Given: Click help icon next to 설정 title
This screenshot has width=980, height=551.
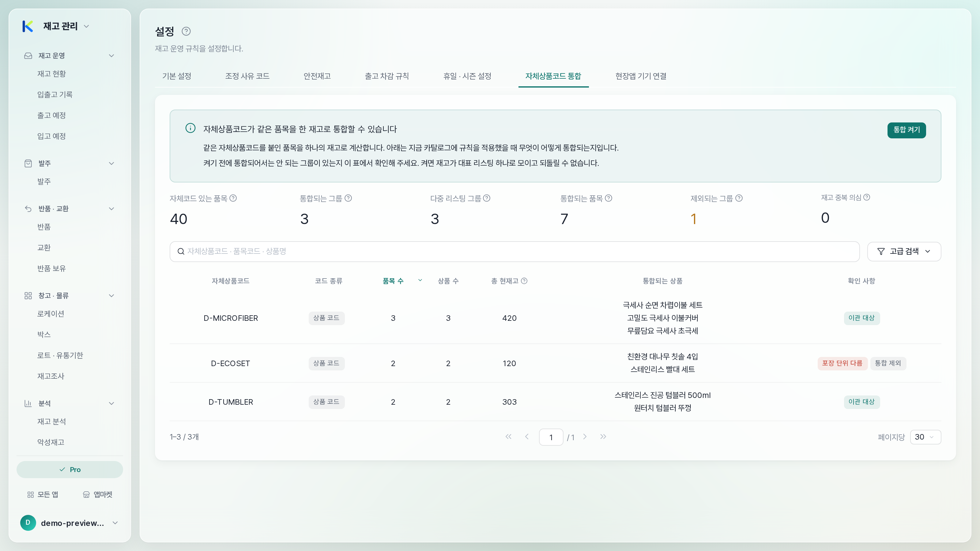Looking at the screenshot, I should tap(186, 31).
